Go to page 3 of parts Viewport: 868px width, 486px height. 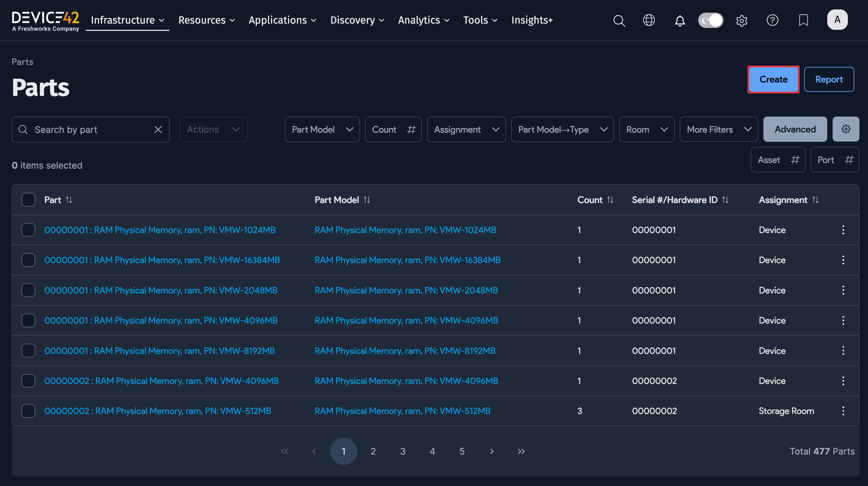(x=403, y=451)
